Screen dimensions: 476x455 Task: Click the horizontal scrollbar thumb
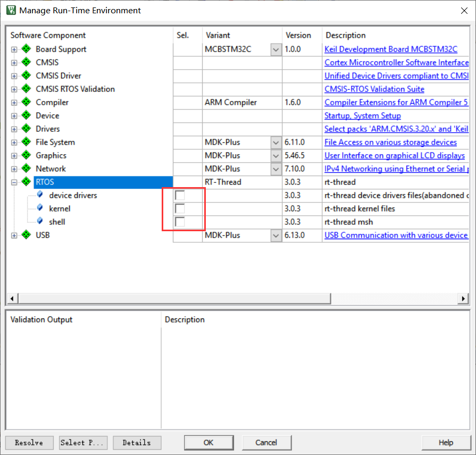tap(174, 299)
